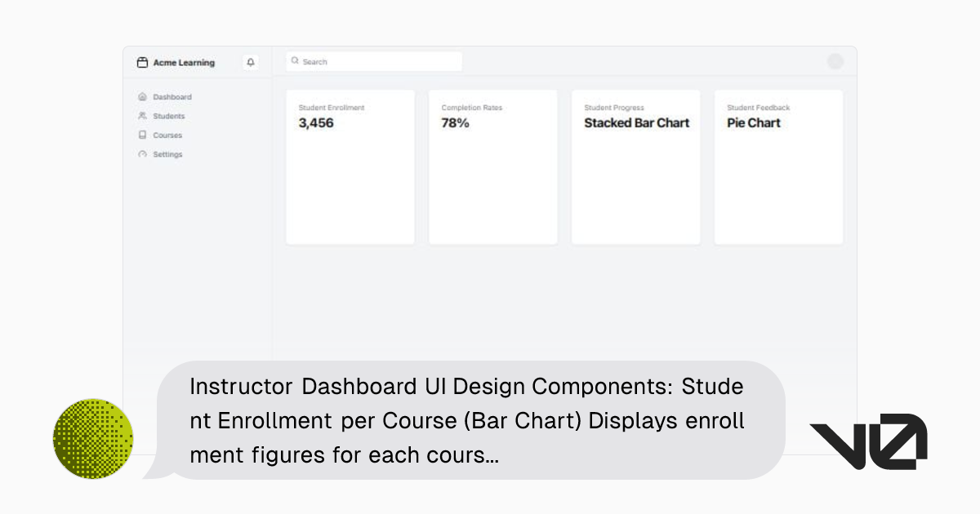Open the Courses section
Viewport: 980px width, 514px height.
click(167, 135)
